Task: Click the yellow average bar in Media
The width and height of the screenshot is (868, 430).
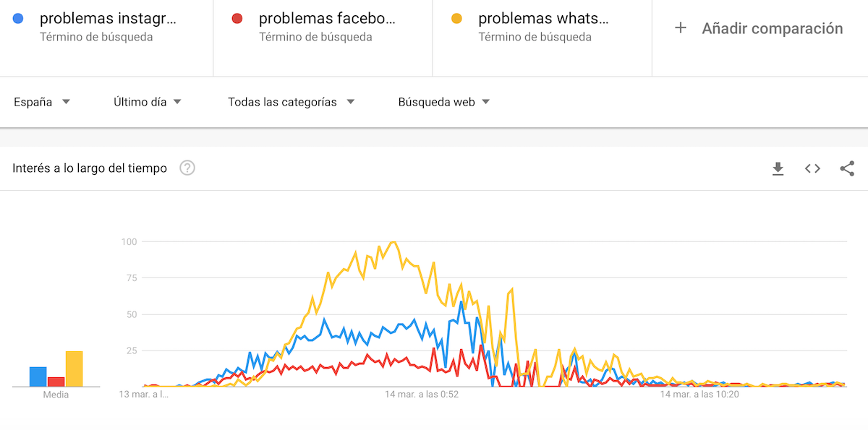Action: click(x=74, y=369)
